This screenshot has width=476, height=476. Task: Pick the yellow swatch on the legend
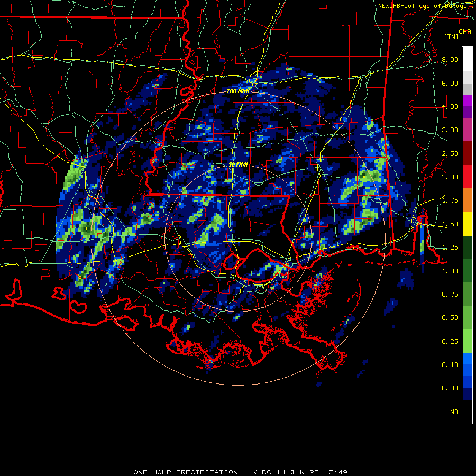467,224
